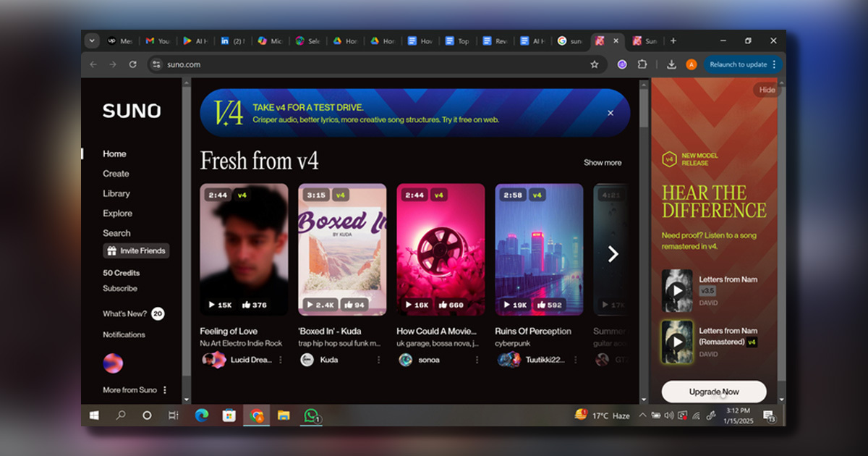Click the main page vertical scrollbar
Image resolution: width=868 pixels, height=456 pixels.
tap(644, 110)
